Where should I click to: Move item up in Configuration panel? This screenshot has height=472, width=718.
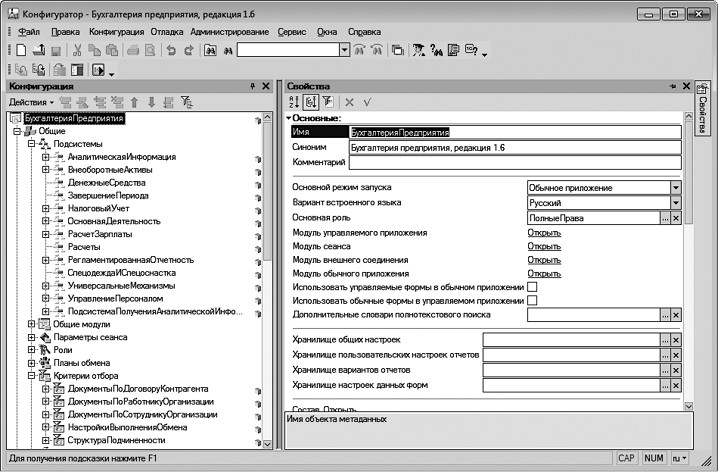point(134,102)
